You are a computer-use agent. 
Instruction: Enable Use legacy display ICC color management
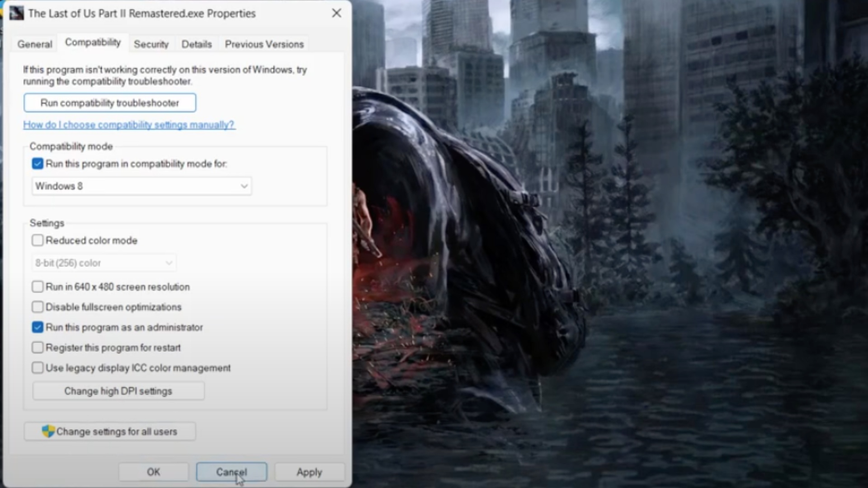[x=38, y=368]
